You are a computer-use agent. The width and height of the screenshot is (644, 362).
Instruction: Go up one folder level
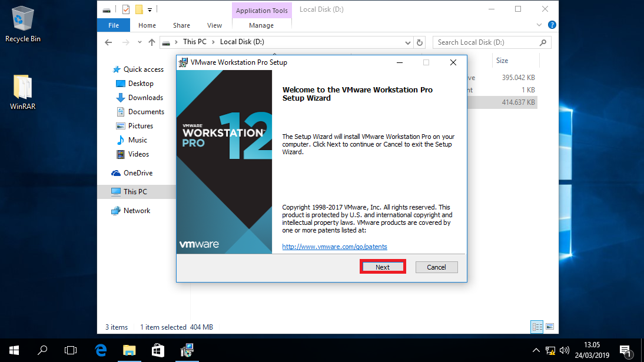point(151,42)
